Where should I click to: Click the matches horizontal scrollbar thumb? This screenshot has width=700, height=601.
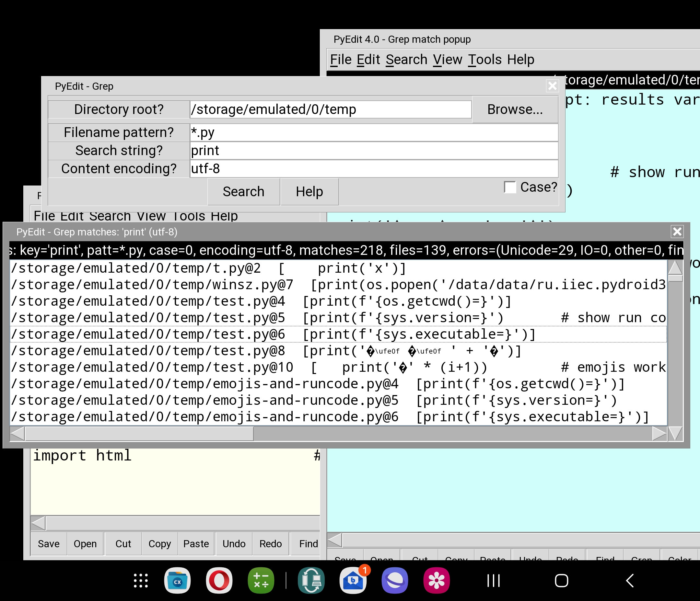pyautogui.click(x=139, y=434)
